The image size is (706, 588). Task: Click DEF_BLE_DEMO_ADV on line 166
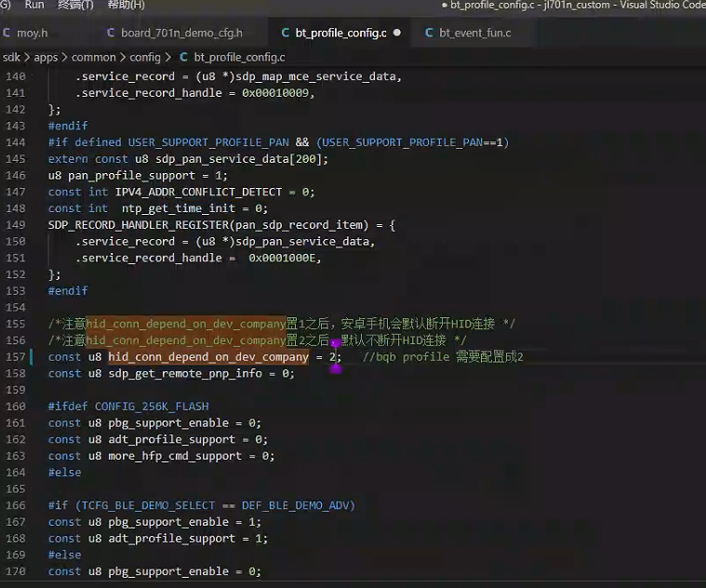pyautogui.click(x=295, y=505)
